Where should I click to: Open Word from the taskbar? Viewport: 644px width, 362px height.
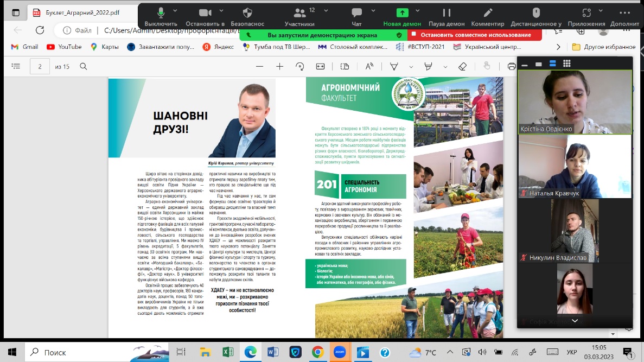tap(273, 352)
